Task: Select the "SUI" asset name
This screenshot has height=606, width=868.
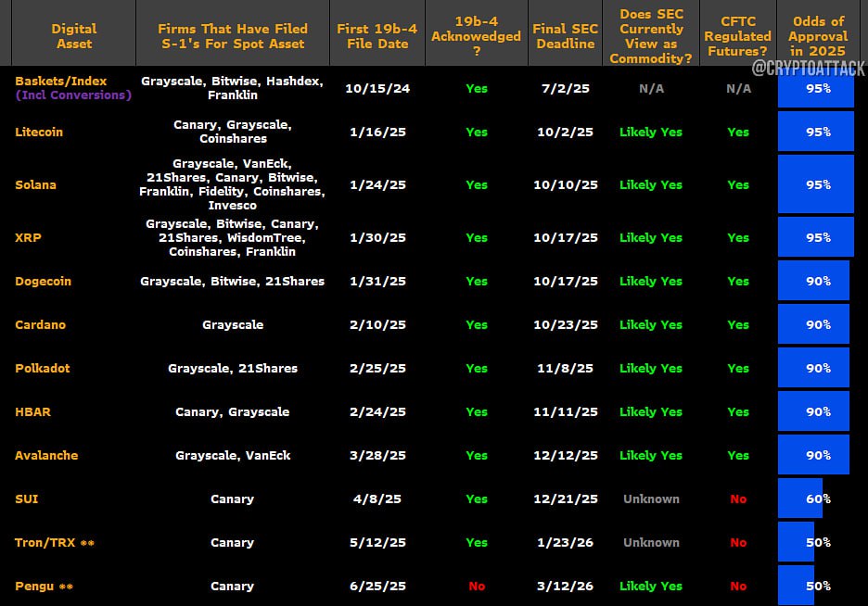Action: (x=27, y=499)
